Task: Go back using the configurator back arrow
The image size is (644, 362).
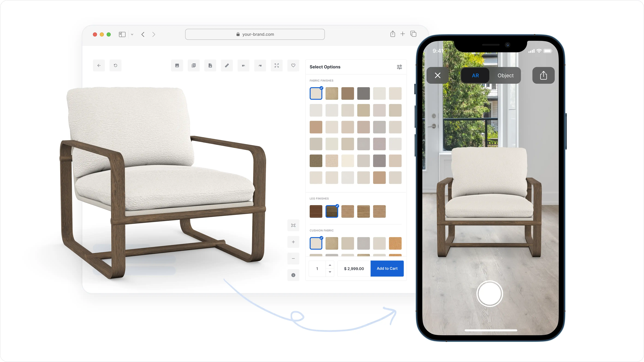Action: (99, 65)
